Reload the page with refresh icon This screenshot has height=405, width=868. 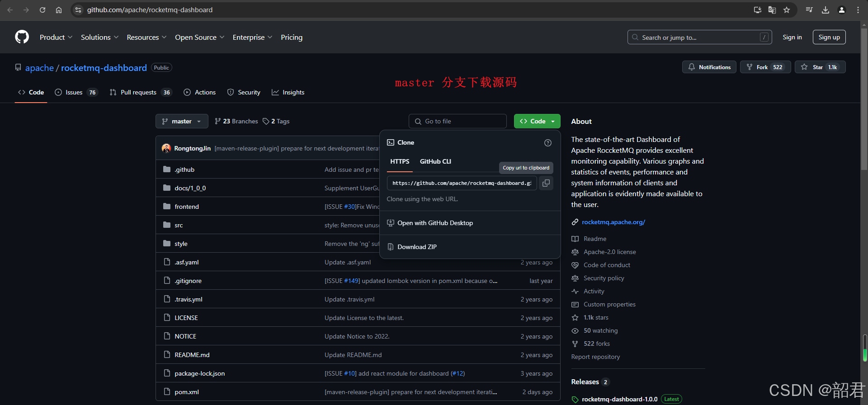coord(42,10)
